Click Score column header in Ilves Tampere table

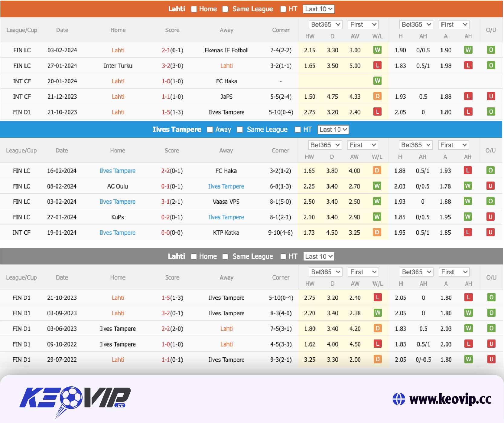pyautogui.click(x=172, y=150)
